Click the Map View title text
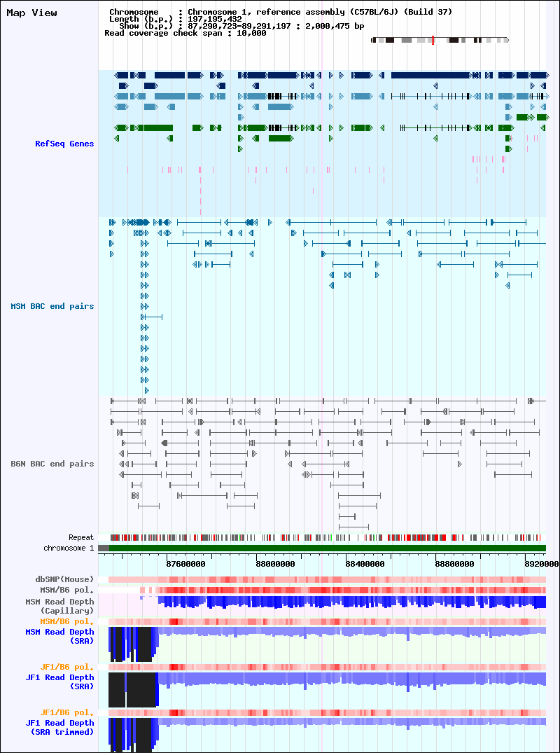 point(31,13)
